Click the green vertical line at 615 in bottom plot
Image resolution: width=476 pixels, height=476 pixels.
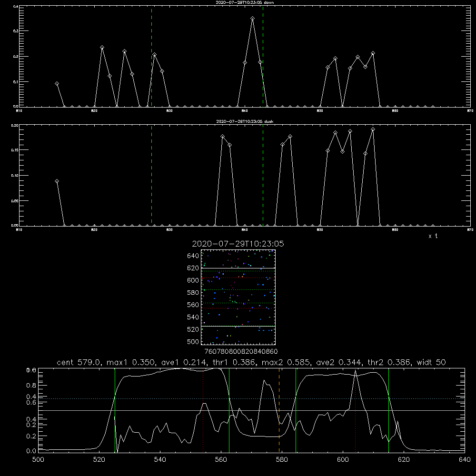coord(388,410)
